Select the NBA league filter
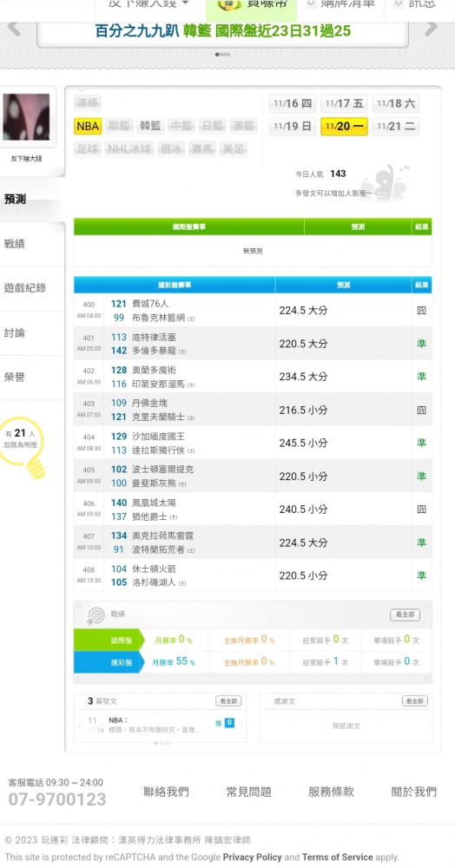Screen dimensions: 455x868 (88, 126)
